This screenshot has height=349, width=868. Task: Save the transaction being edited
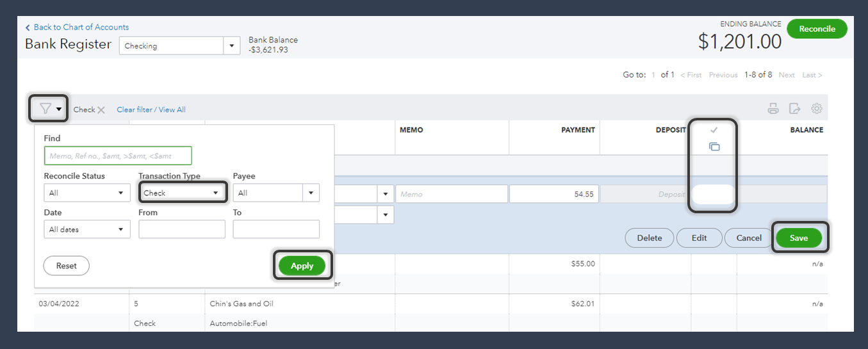click(x=798, y=238)
